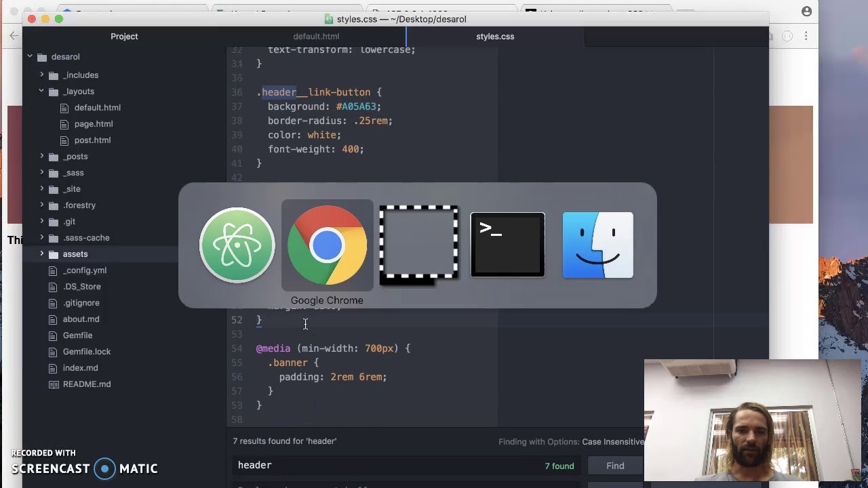Expand the .sass-cache folder

[x=42, y=238]
